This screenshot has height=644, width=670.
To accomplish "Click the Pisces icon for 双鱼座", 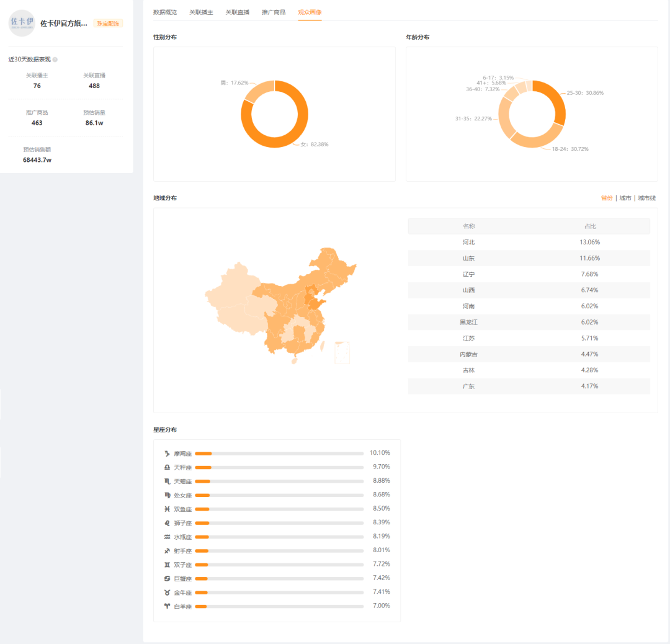I will point(167,509).
